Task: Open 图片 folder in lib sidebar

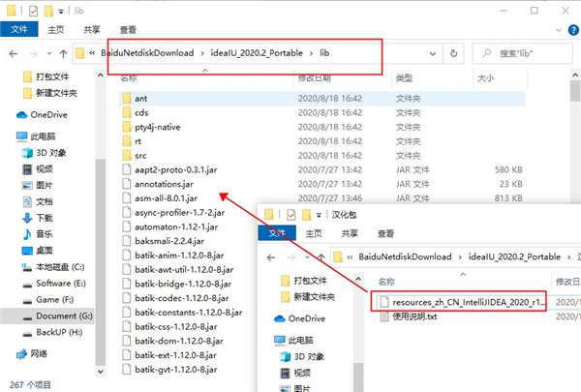Action: point(45,185)
